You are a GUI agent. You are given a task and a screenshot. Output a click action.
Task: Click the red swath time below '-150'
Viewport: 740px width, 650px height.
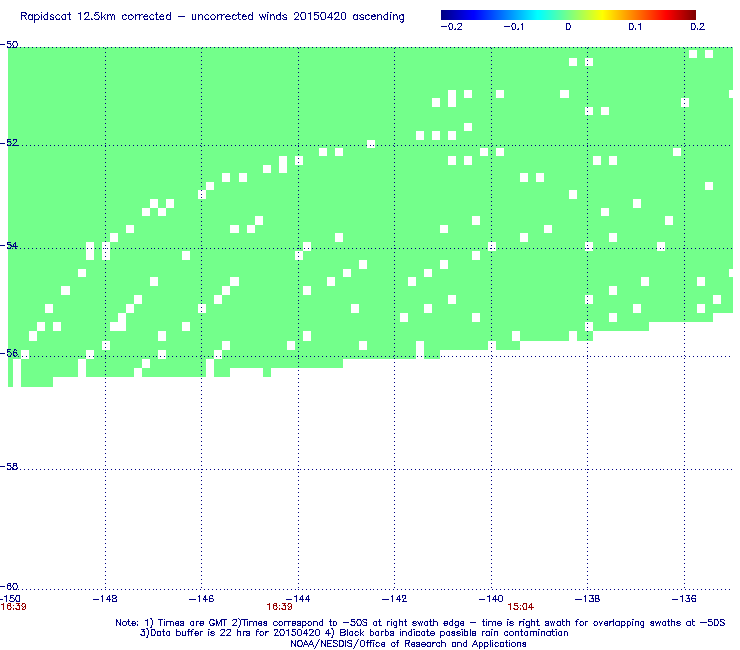(13, 607)
